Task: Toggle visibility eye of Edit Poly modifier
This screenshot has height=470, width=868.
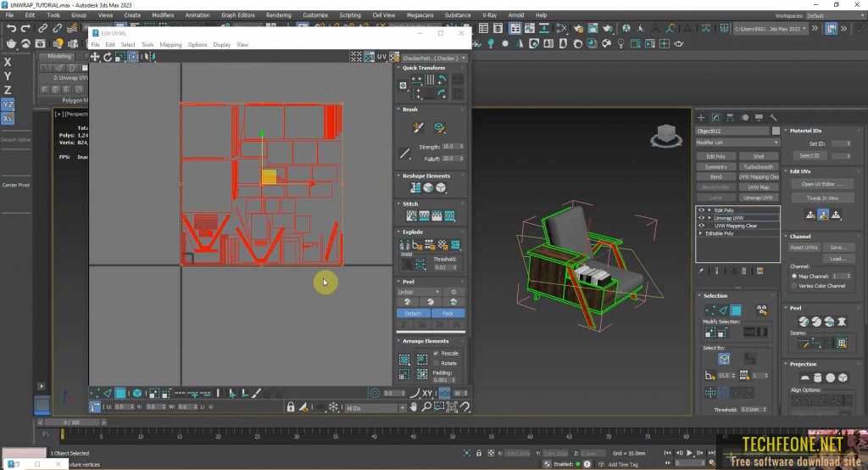Action: 701,210
